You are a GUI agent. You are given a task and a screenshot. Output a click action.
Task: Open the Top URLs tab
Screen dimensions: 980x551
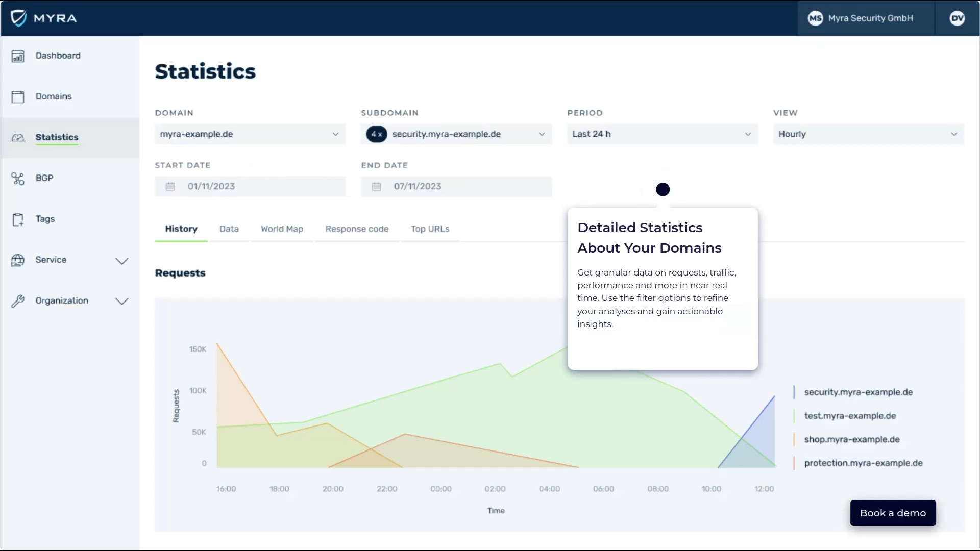[x=430, y=229]
